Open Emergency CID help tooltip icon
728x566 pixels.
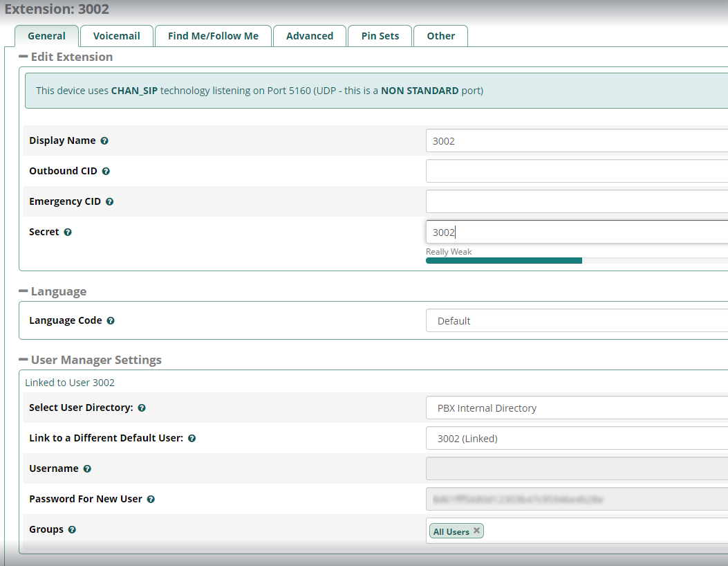click(109, 201)
